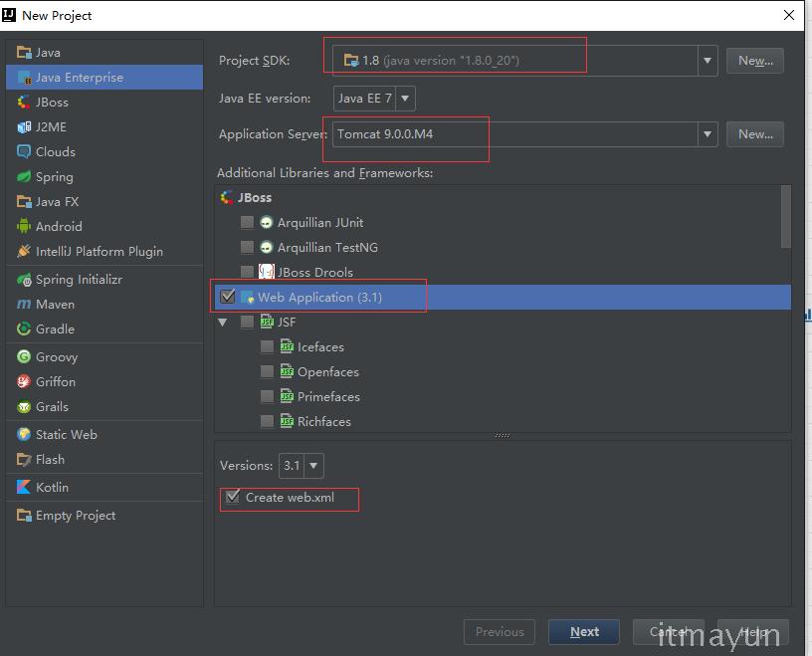Click the Icefaces JSF icon
Screen dimensions: 812x656
tap(287, 346)
